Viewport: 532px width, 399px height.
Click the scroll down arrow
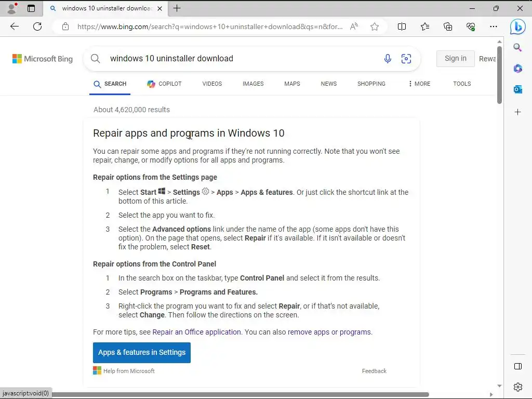click(x=499, y=386)
